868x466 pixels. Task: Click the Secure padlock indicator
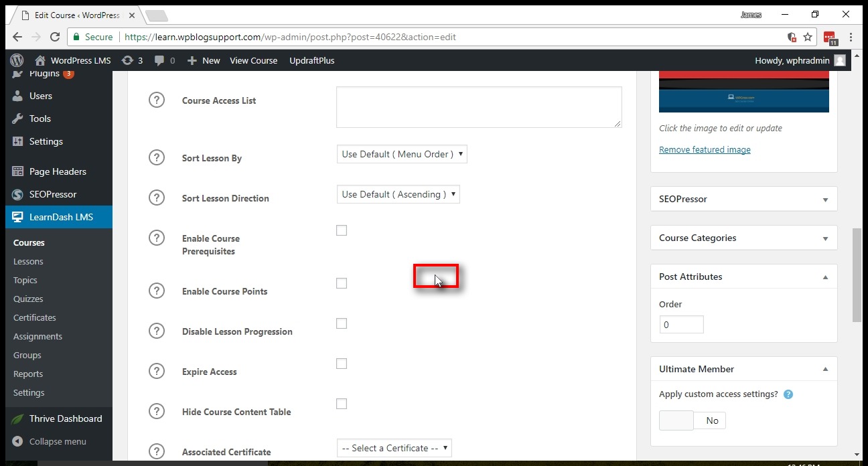[x=93, y=37]
